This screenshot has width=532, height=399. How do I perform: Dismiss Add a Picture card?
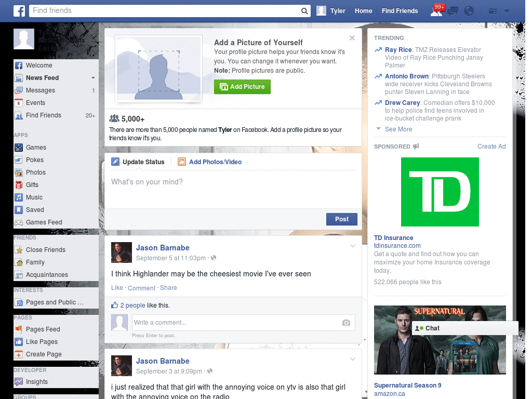(352, 38)
